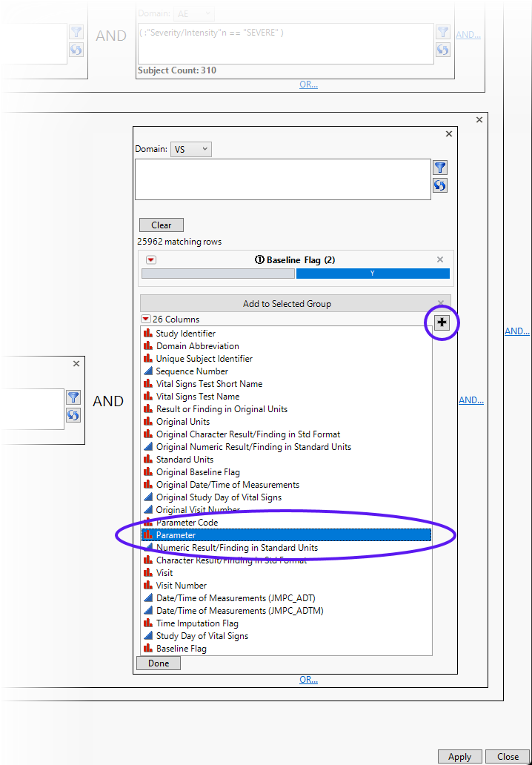
Task: Click in the VS filter expression box
Action: tap(283, 179)
